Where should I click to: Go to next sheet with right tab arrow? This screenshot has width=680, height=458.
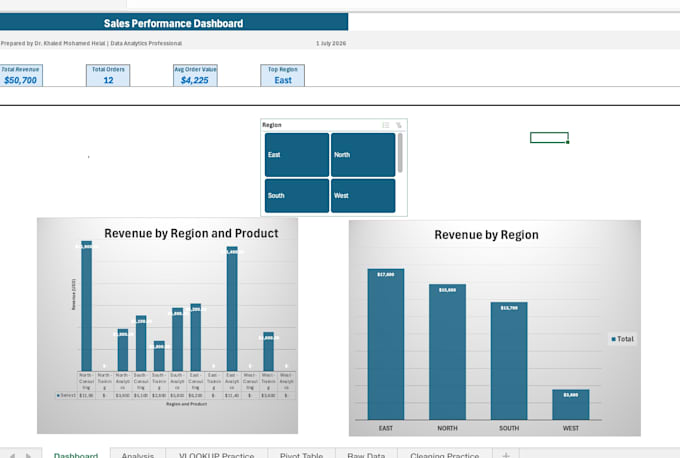[28, 455]
